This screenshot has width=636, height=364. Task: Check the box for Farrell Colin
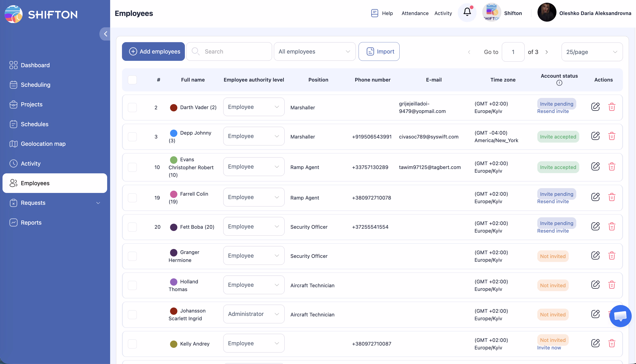pyautogui.click(x=132, y=197)
